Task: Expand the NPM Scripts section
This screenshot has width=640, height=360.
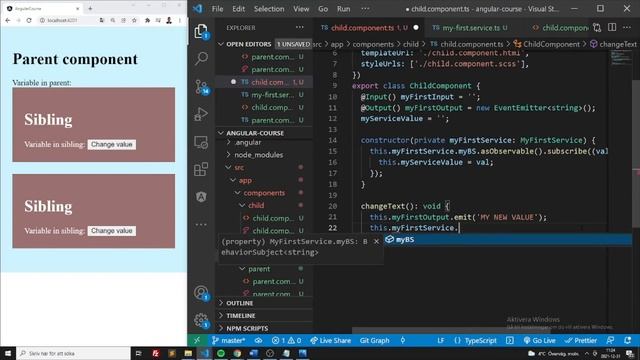Action: pyautogui.click(x=247, y=329)
